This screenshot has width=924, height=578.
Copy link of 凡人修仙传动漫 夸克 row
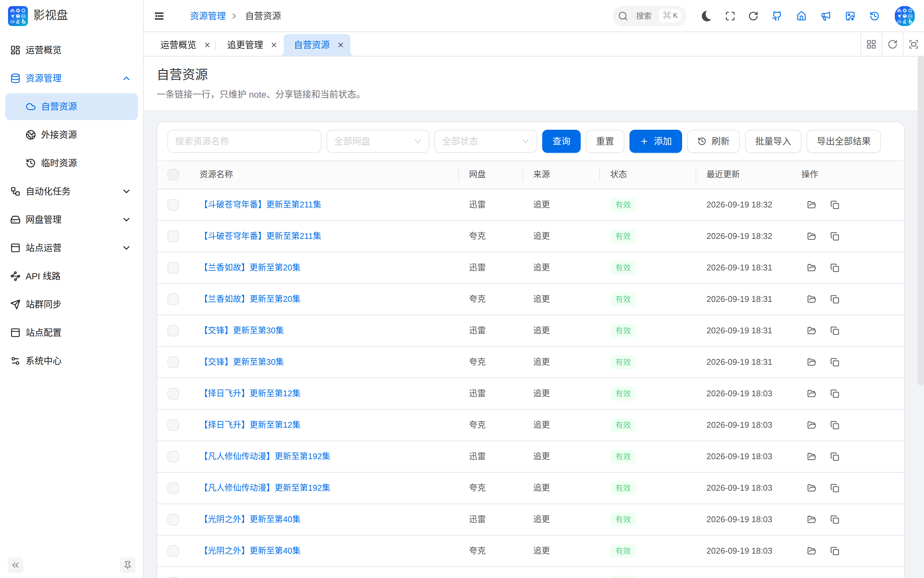point(835,488)
